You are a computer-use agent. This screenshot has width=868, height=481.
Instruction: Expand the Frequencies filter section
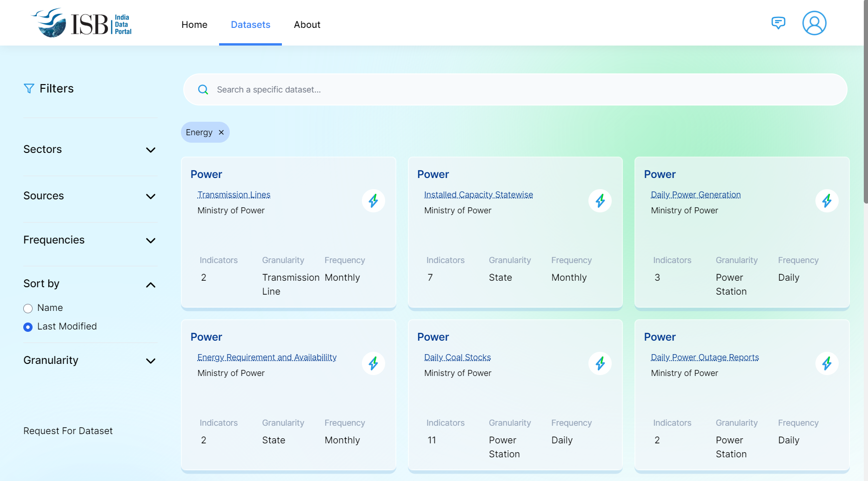click(x=150, y=240)
